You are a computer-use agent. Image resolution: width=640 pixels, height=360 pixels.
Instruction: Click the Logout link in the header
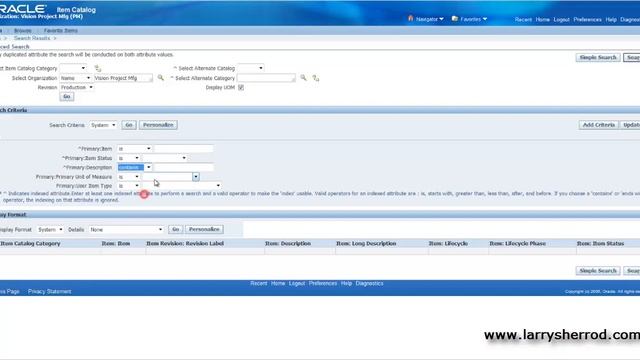[x=561, y=20]
